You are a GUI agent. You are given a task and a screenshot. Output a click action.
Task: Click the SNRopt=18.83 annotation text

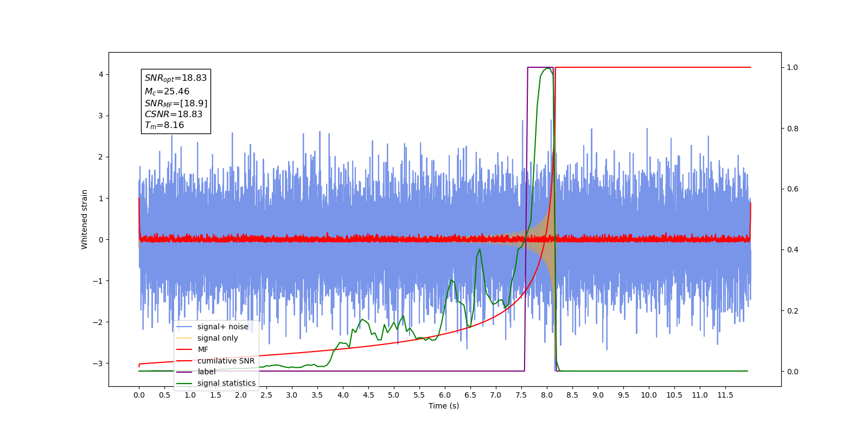pos(176,78)
